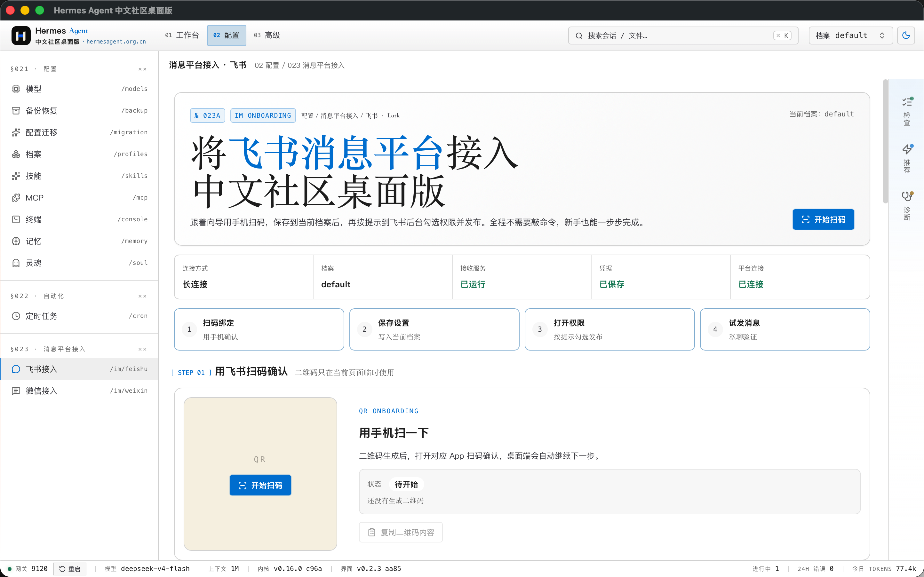924x577 pixels.
Task: Click 复制二维码内容 button
Action: 401,532
